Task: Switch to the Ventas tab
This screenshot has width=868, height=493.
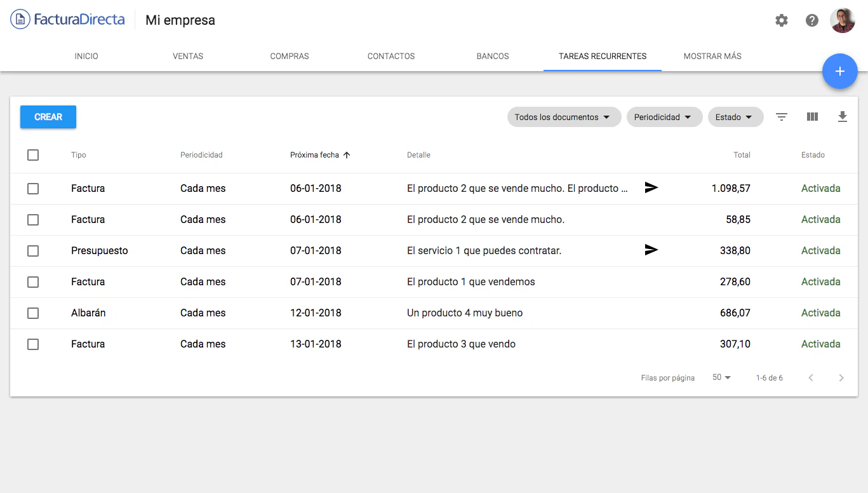Action: pos(188,56)
